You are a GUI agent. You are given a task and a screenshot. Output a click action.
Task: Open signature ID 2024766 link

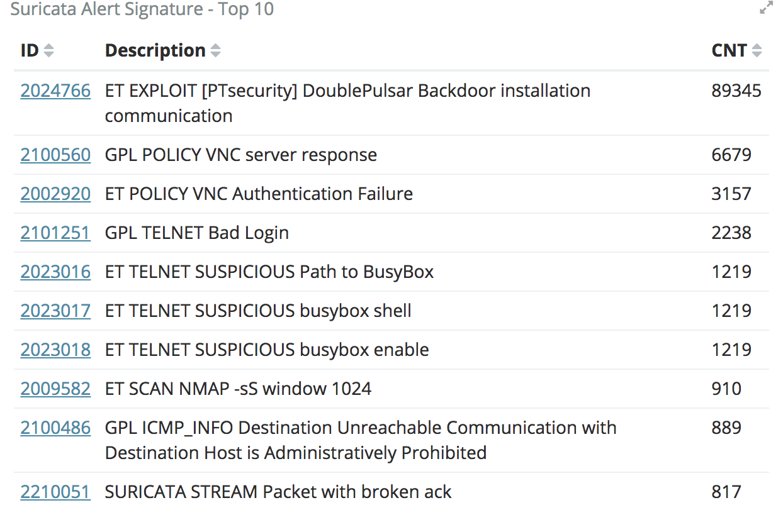point(55,91)
